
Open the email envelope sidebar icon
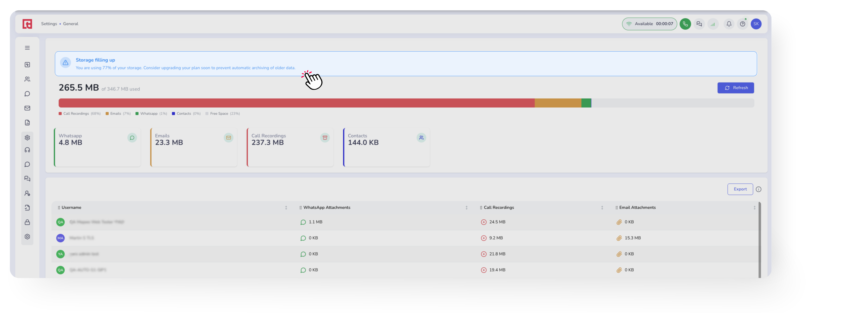27,108
